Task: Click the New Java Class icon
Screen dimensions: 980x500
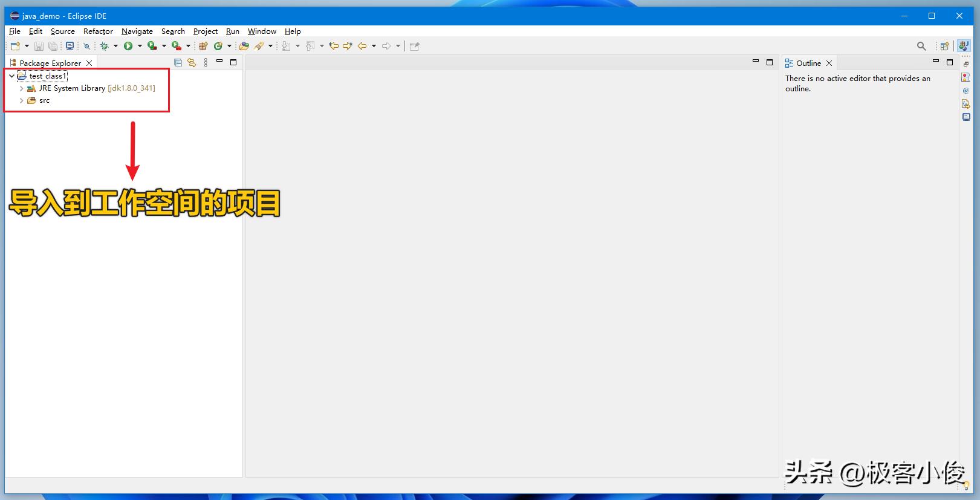Action: [218, 46]
